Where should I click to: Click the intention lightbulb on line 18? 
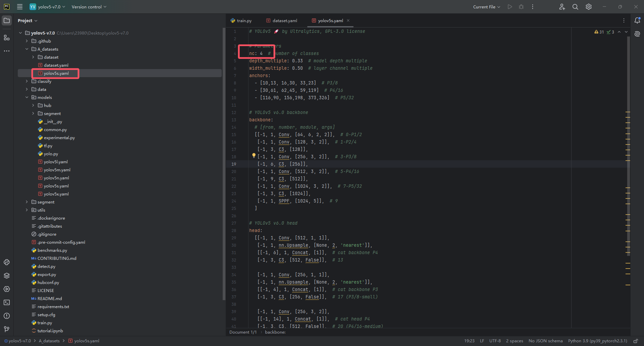254,156
